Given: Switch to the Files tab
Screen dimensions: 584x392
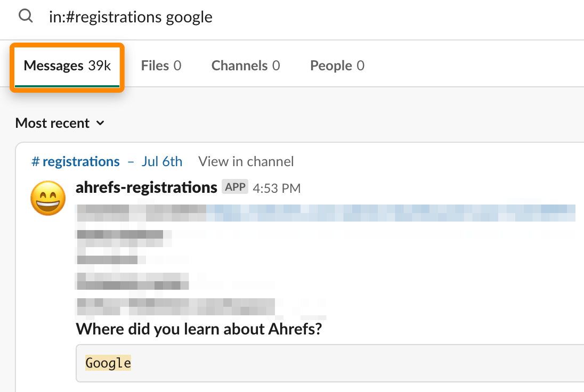Looking at the screenshot, I should click(x=161, y=65).
